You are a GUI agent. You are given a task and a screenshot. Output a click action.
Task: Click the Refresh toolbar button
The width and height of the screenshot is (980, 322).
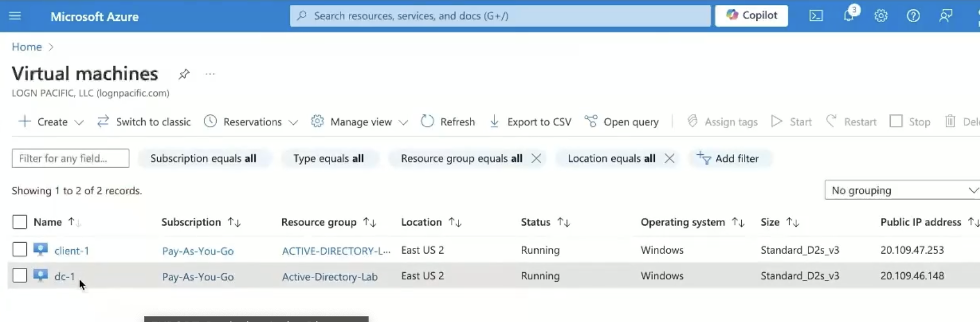(448, 122)
